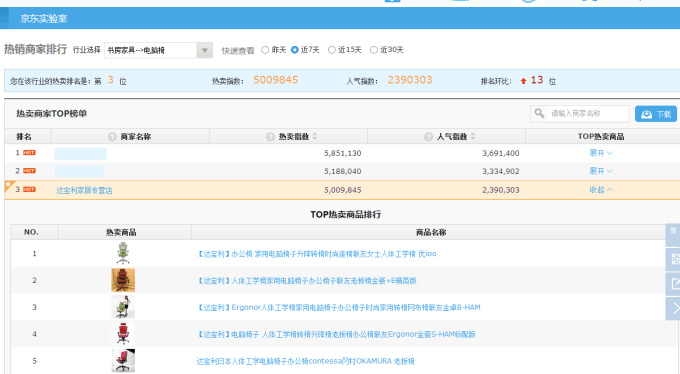680x374 pixels.
Task: Click the 5,188,040 cell in rank 2
Action: (343, 171)
